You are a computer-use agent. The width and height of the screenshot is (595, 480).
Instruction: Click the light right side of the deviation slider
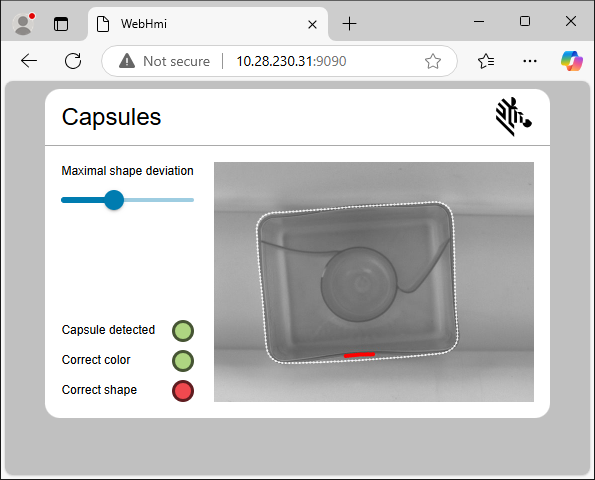(x=159, y=200)
